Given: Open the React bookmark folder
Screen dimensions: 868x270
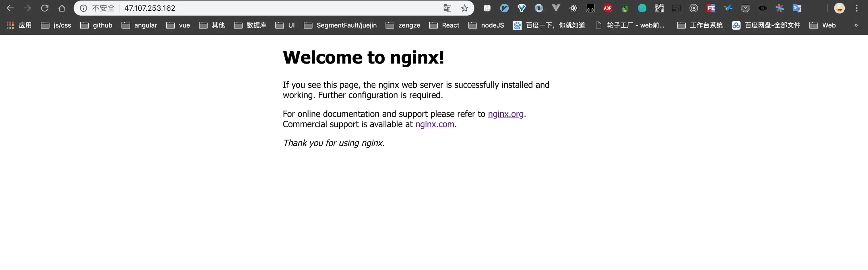Looking at the screenshot, I should [444, 25].
